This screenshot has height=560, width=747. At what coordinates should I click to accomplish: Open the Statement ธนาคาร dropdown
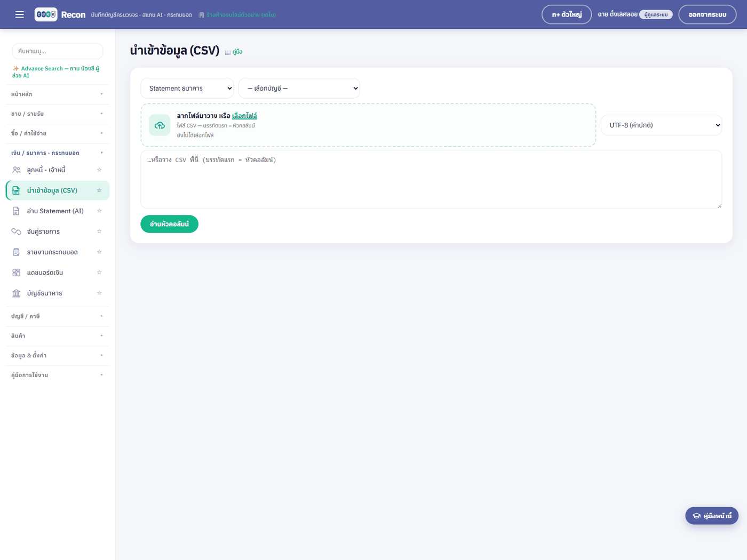[187, 89]
